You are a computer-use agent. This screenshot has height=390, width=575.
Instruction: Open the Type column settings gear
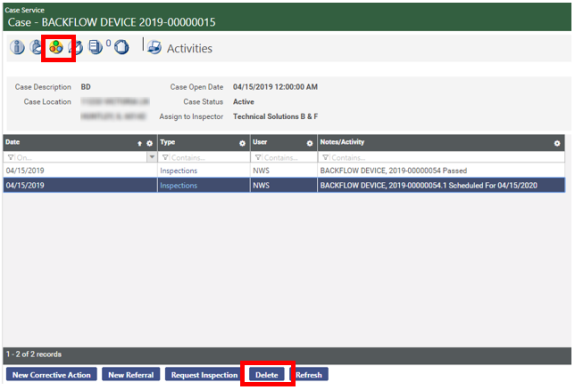[x=242, y=143]
